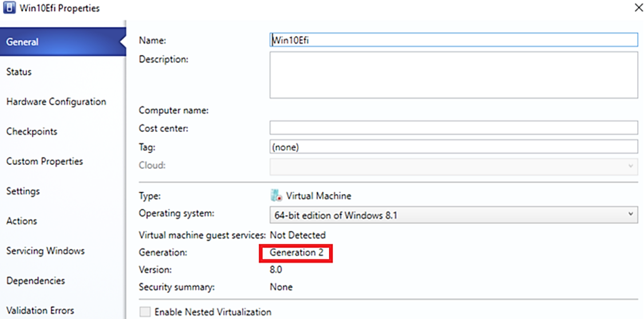Switch to the Status tab
This screenshot has width=644, height=319.
pyautogui.click(x=19, y=72)
